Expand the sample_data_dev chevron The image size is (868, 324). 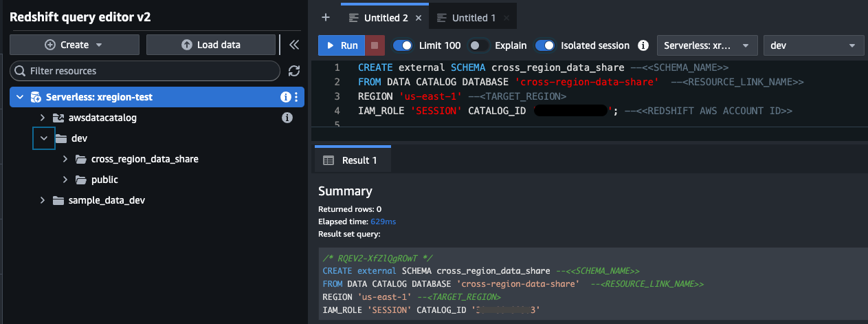click(x=43, y=200)
